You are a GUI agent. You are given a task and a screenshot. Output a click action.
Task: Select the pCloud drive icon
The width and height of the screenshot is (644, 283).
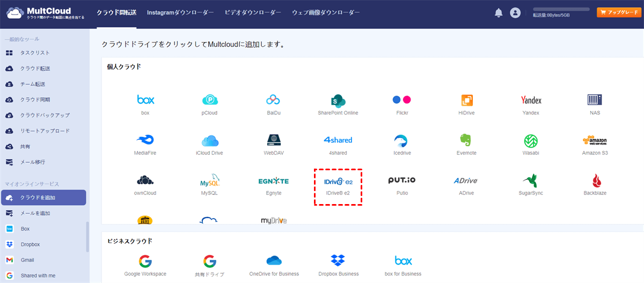click(210, 100)
